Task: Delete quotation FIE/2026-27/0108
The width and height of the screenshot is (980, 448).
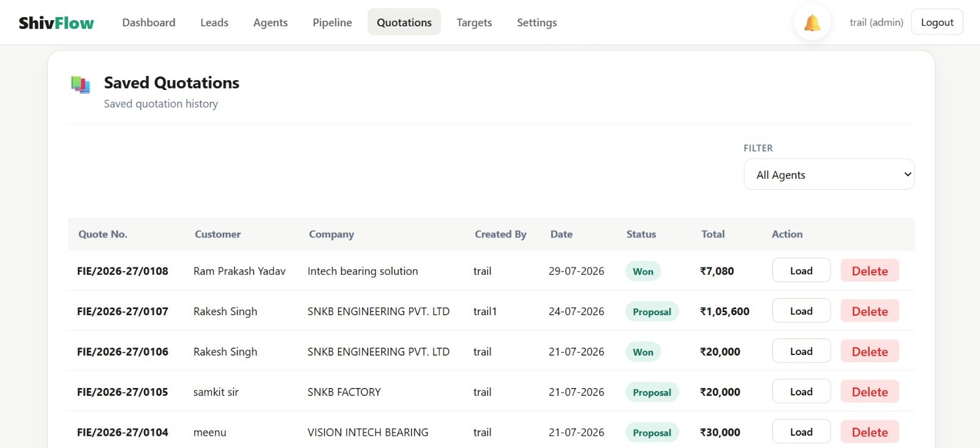Action: [x=870, y=271]
